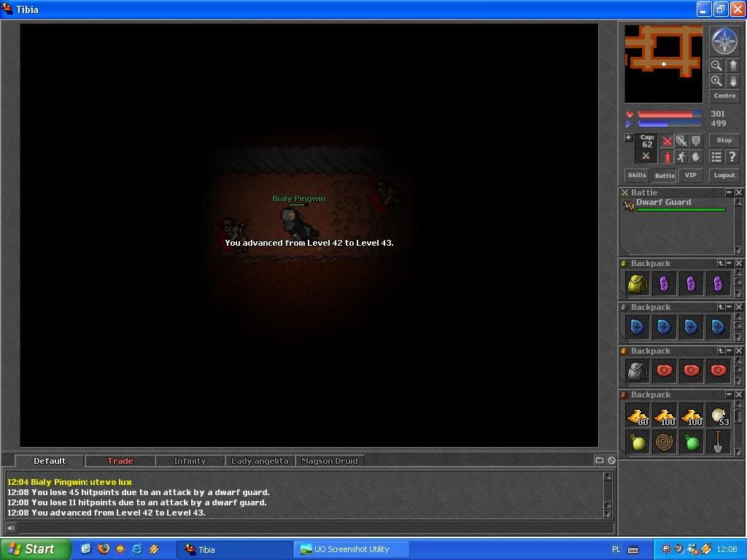Open the quest log list icon
Viewport: 747px width, 560px height.
716,157
